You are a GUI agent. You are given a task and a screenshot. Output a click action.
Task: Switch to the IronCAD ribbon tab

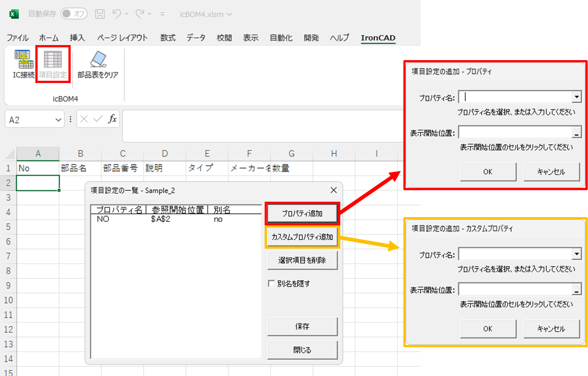click(x=378, y=38)
